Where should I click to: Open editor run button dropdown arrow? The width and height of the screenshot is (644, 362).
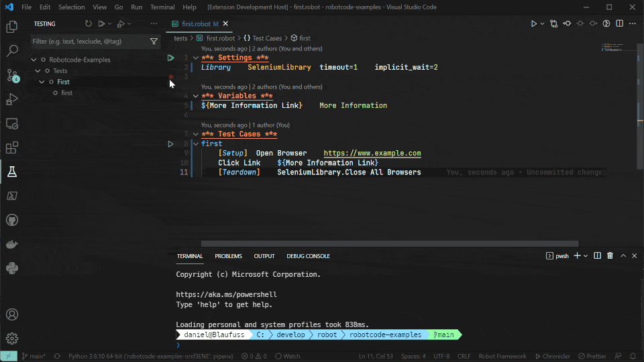[542, 24]
